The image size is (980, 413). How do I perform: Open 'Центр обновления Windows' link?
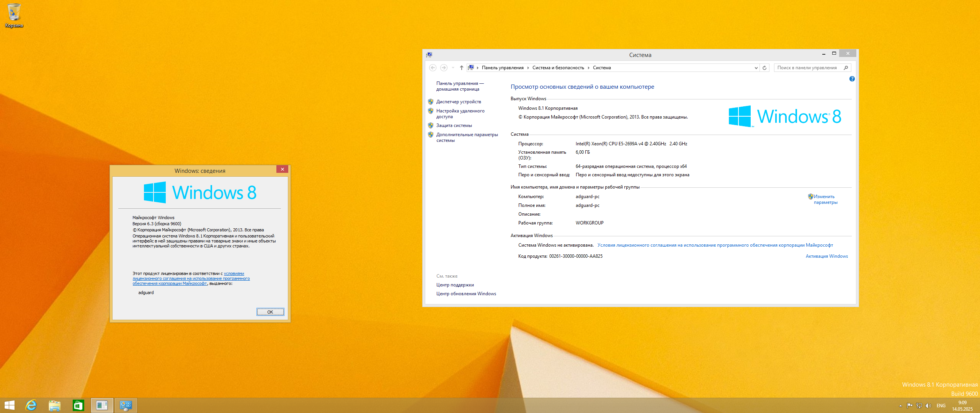tap(466, 294)
